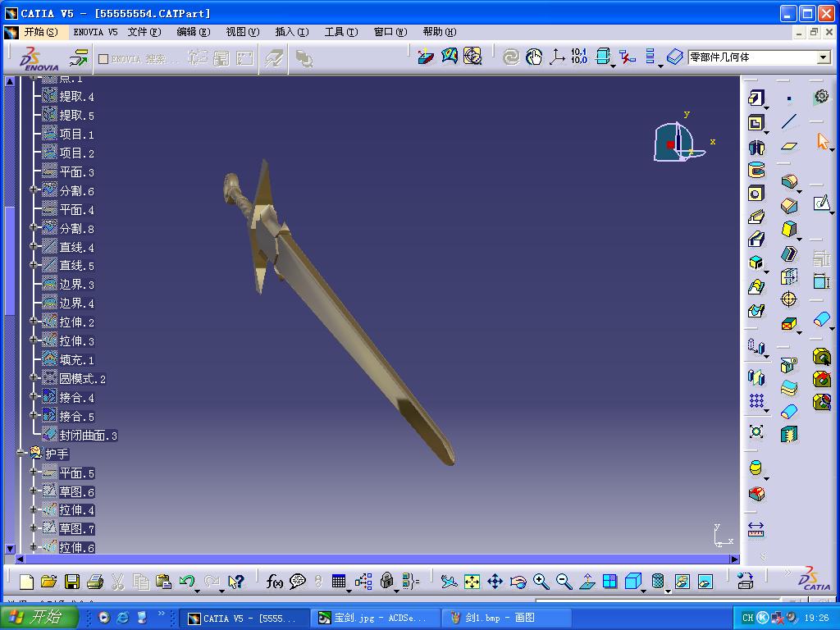Open the Select arrow tool dropdown
840x630 pixels.
tap(832, 149)
